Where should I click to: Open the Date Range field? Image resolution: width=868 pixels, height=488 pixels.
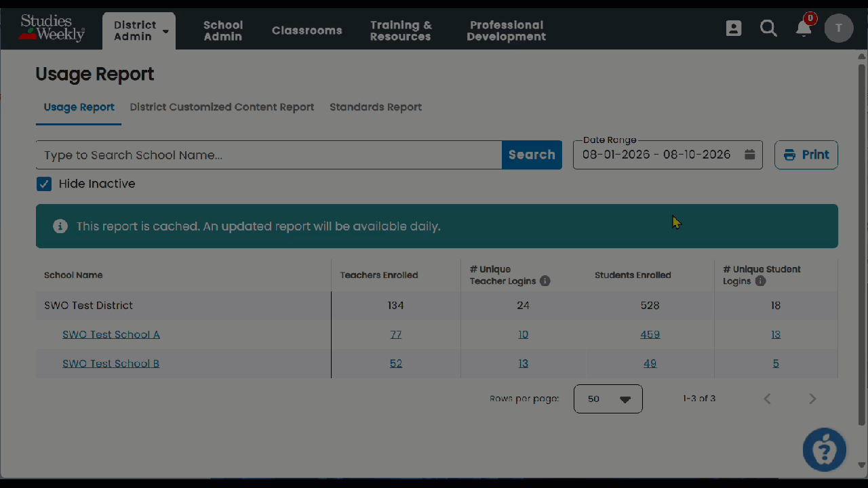click(668, 155)
